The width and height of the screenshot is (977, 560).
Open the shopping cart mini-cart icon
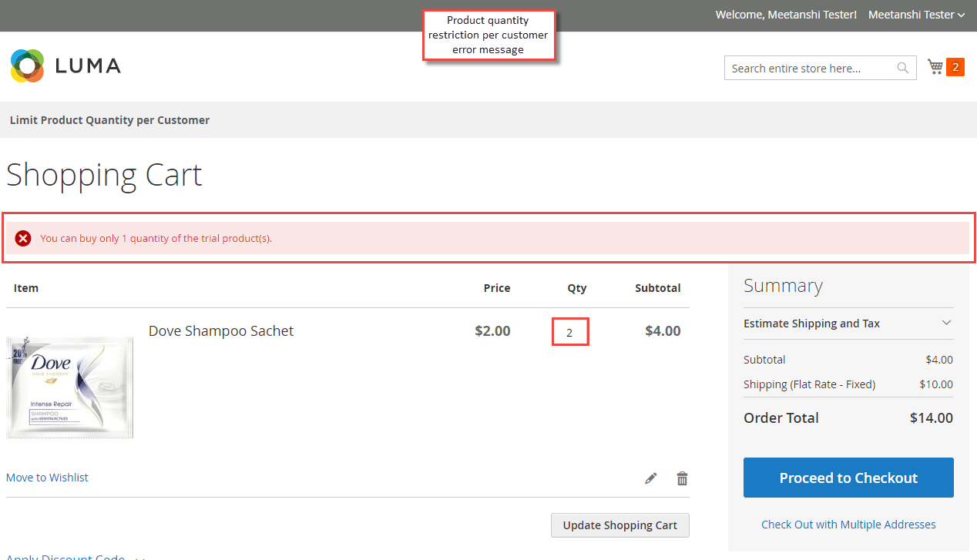(935, 67)
